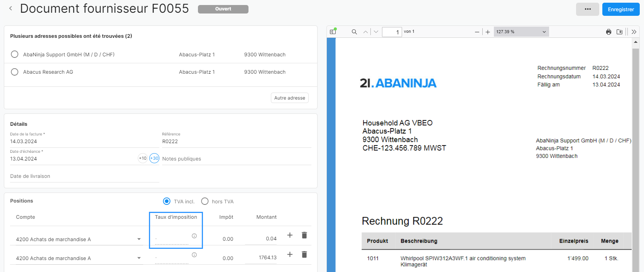Add 10 days to the due date
The height and width of the screenshot is (272, 644).
point(143,158)
